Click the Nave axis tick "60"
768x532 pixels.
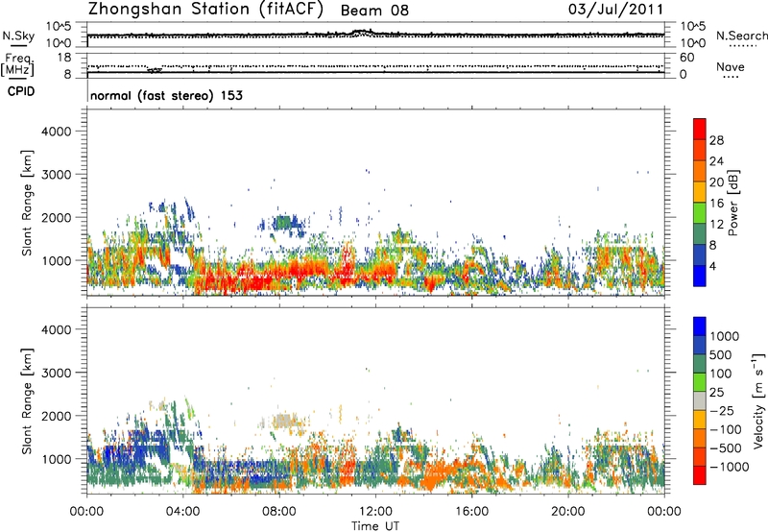pos(686,58)
